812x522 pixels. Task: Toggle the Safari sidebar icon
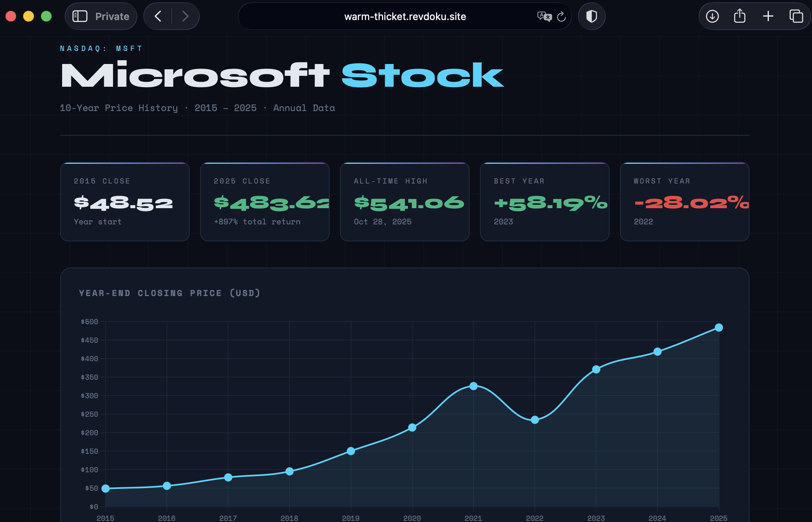point(80,16)
